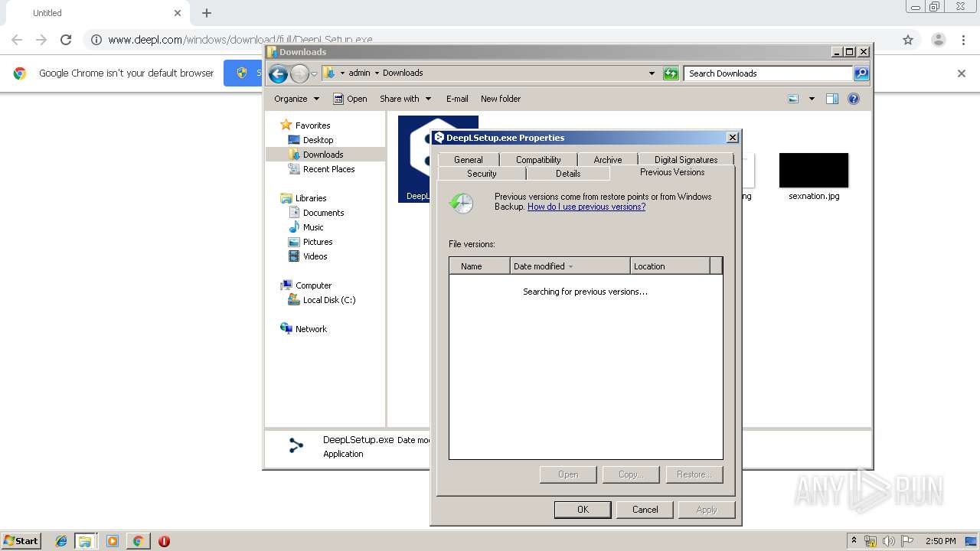Click Chrome icon on the taskbar
This screenshot has height=551, width=980.
(x=138, y=541)
